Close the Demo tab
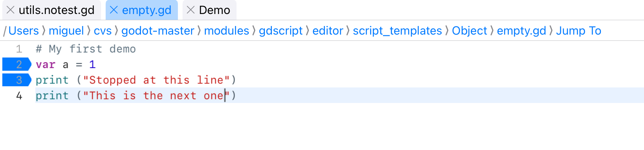The image size is (644, 150). click(x=190, y=10)
